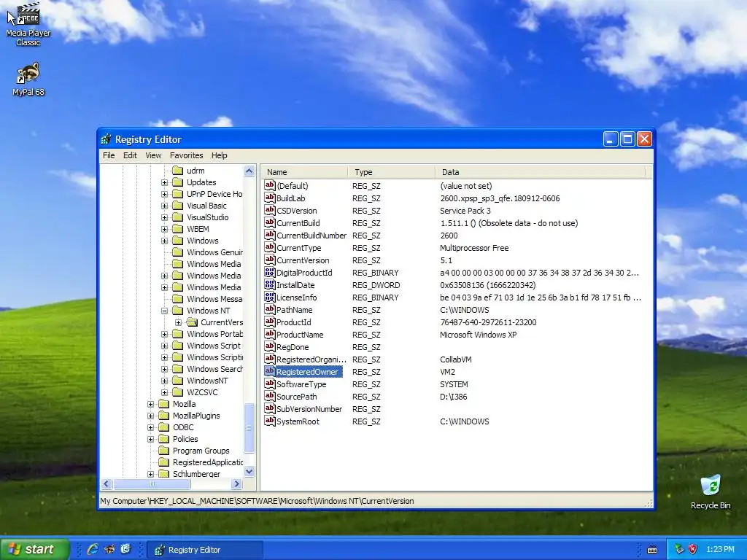
Task: Click the Data column header
Action: click(541, 172)
